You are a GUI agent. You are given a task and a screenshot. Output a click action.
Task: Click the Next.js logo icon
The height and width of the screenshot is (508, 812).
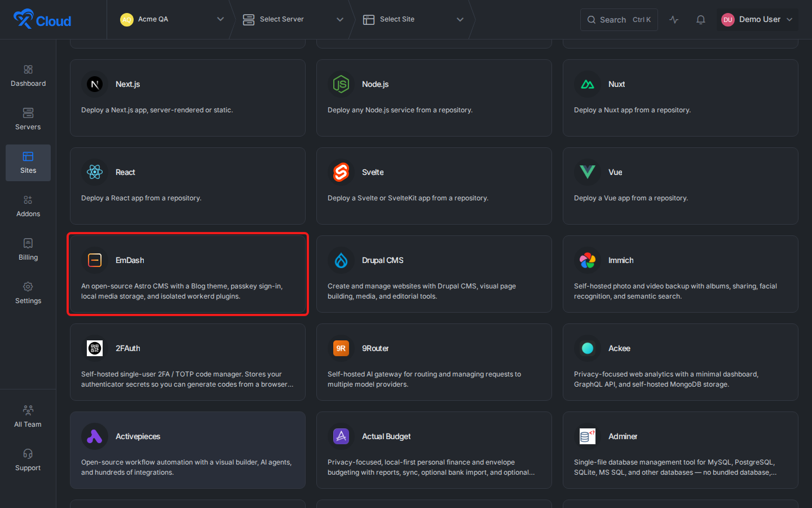[95, 84]
